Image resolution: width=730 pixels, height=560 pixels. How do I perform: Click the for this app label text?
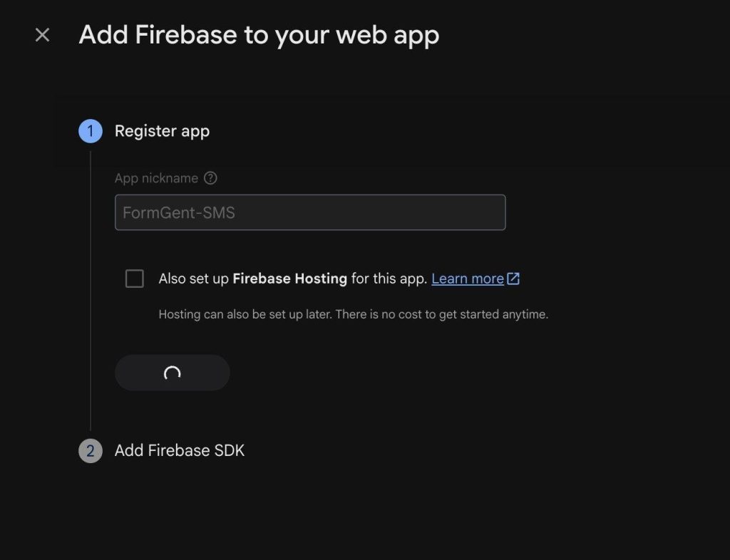pos(389,279)
